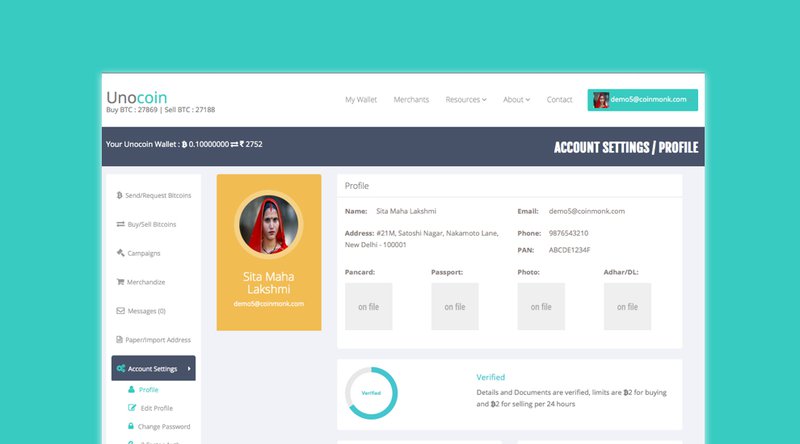Click the bitcoin icon beside Send/Request Bitcoins
The image size is (800, 444).
119,195
